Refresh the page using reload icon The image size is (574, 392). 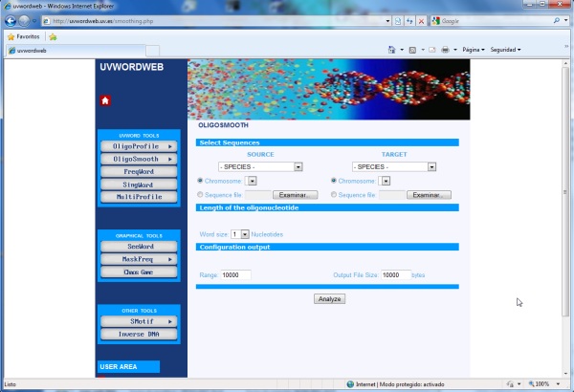pos(409,20)
